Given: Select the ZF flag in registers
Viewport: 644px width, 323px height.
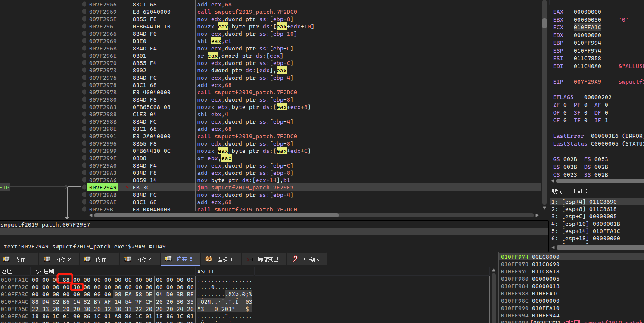Looking at the screenshot, I should (x=559, y=105).
